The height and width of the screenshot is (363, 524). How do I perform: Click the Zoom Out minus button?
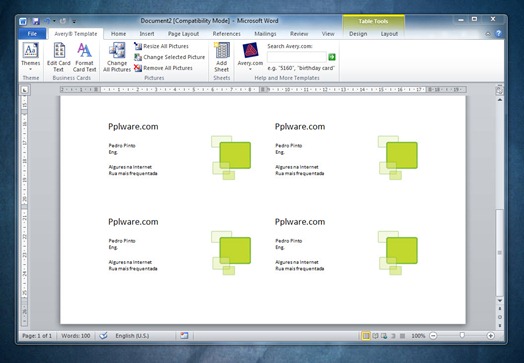point(433,336)
